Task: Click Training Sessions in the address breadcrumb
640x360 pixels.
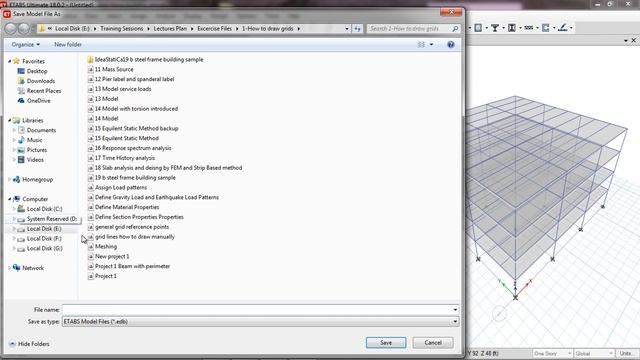Action: [x=122, y=29]
